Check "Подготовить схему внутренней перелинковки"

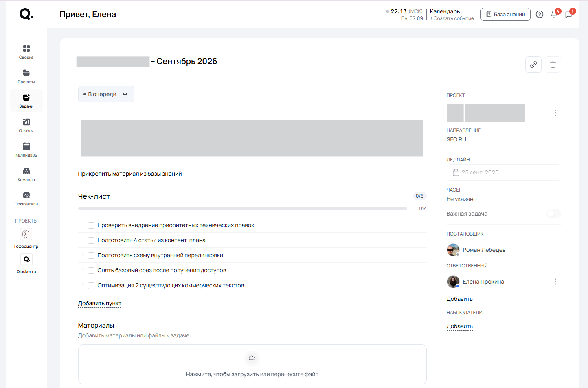pyautogui.click(x=91, y=256)
